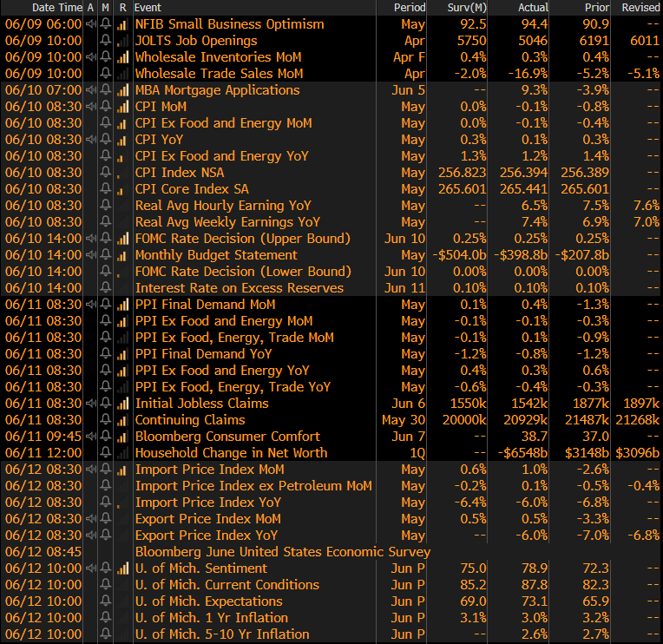Click the bell icon on JOLTS Job Openings row
Screen dimensions: 663x644
click(106, 41)
